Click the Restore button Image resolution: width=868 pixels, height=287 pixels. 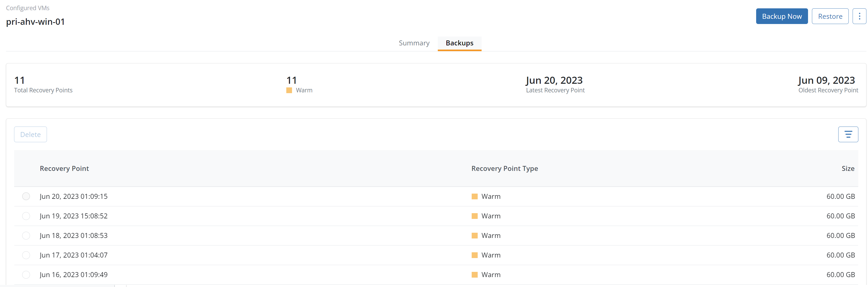[x=830, y=16]
